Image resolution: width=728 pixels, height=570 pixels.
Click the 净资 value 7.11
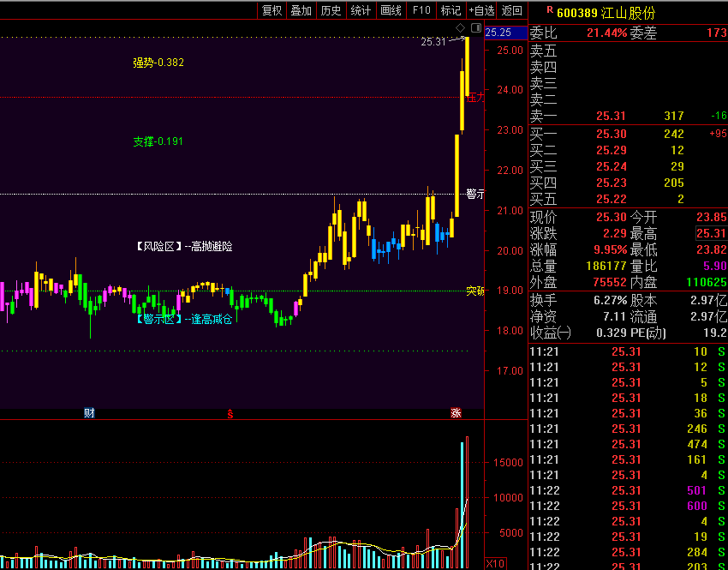[x=614, y=316]
